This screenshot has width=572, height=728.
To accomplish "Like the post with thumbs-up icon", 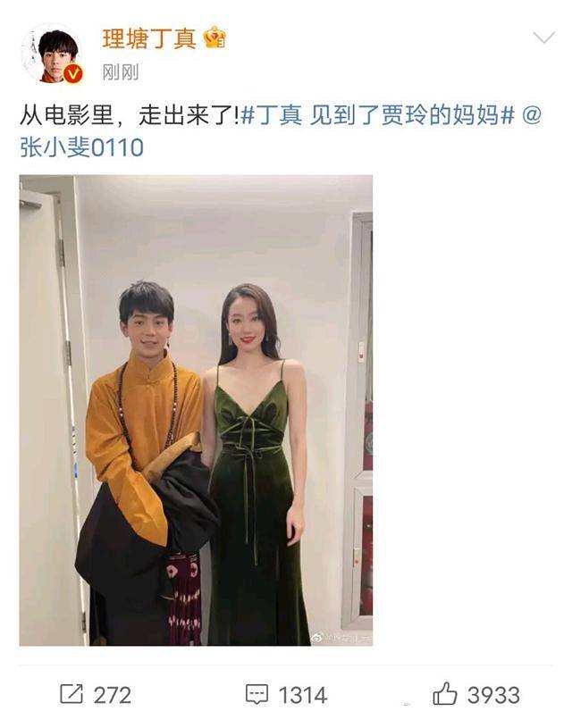I will (x=445, y=694).
